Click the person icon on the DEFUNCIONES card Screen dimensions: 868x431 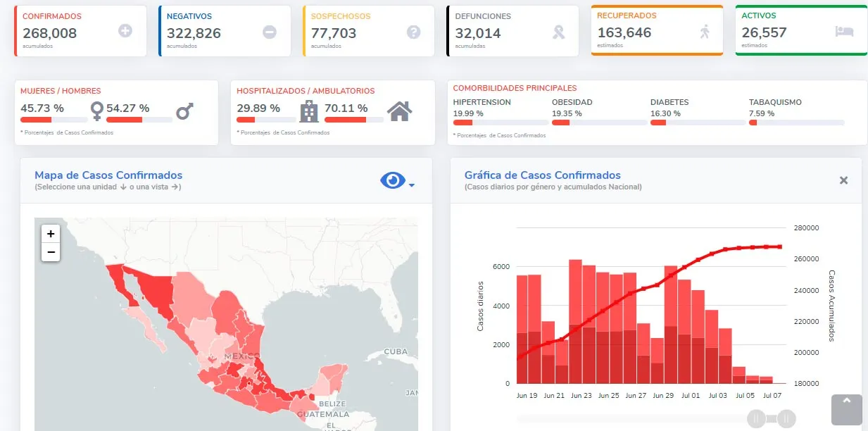(x=558, y=30)
